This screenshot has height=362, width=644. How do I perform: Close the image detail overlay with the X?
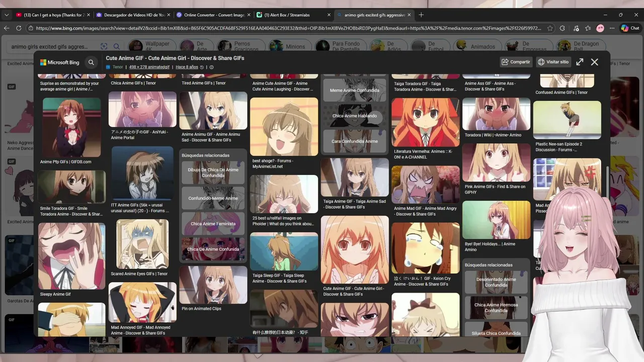pyautogui.click(x=595, y=62)
